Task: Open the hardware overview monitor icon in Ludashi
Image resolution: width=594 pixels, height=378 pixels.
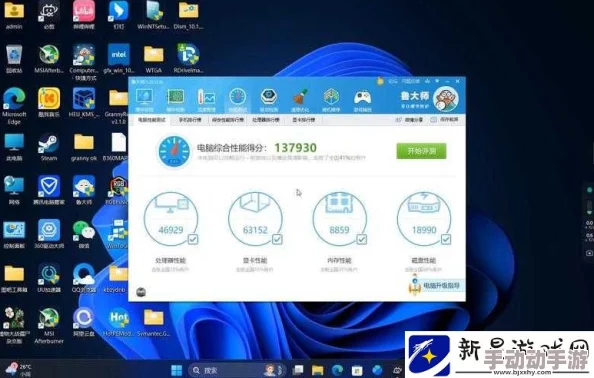Action: pos(144,100)
